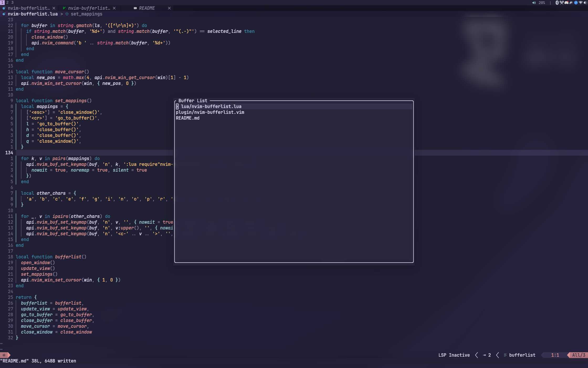Click the indent size indicator showing 2
The width and height of the screenshot is (588, 368).
click(487, 355)
